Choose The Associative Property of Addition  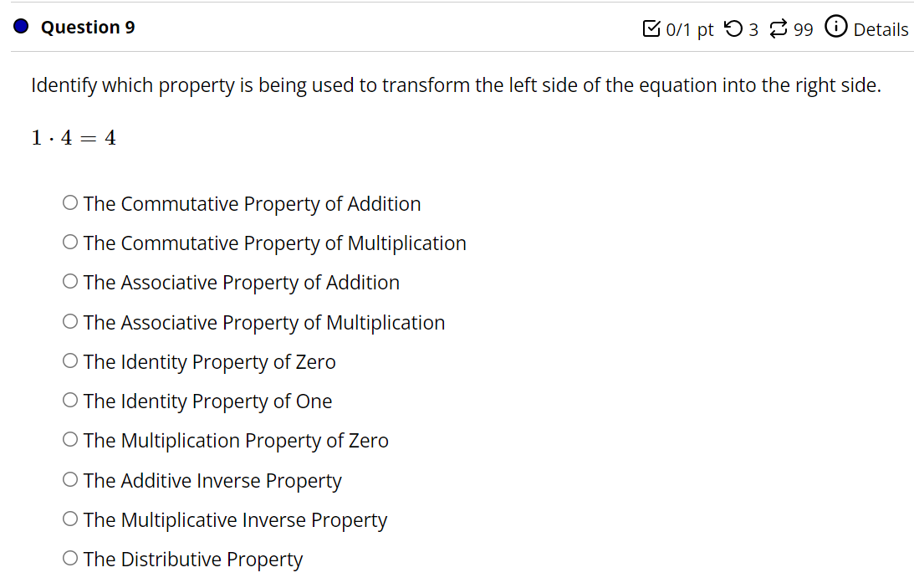pyautogui.click(x=70, y=281)
